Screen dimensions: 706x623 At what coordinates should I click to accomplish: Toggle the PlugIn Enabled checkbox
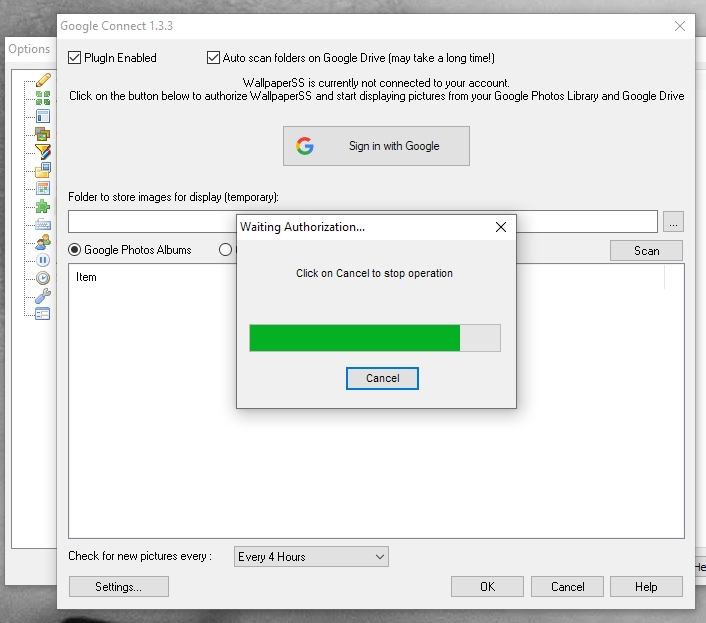pos(74,58)
